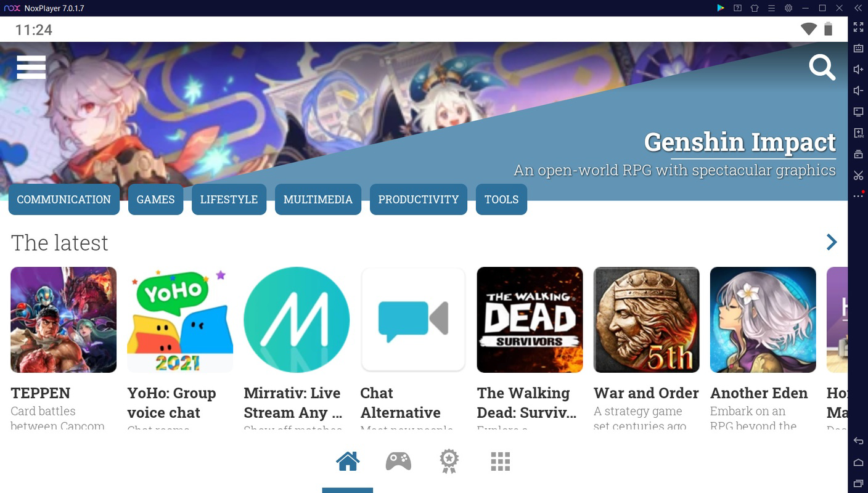Viewport: 868px width, 493px height.
Task: Open the NoxPlayer title bar menu lines icon
Action: 771,8
